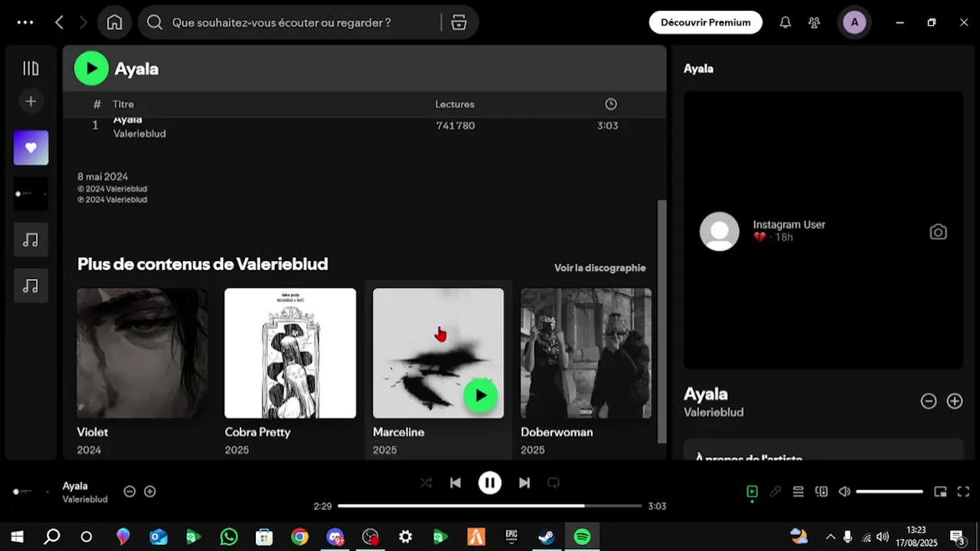Click plus icon in now-playing bar

[150, 491]
